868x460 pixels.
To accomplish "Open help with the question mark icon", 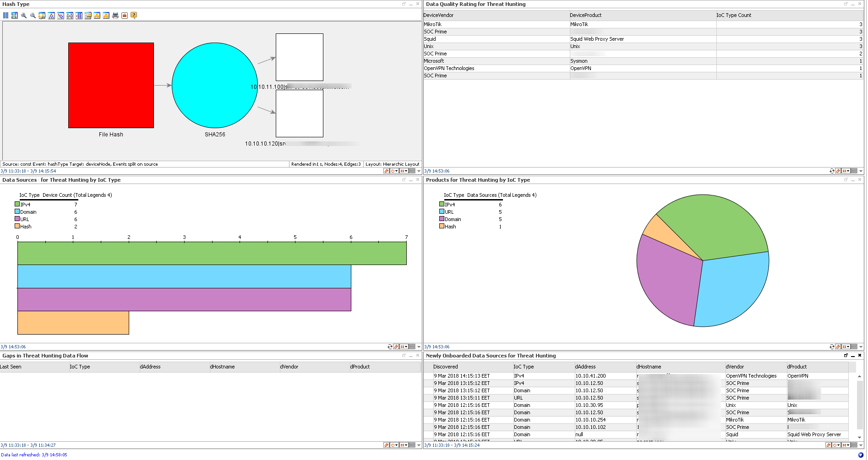I will [134, 16].
